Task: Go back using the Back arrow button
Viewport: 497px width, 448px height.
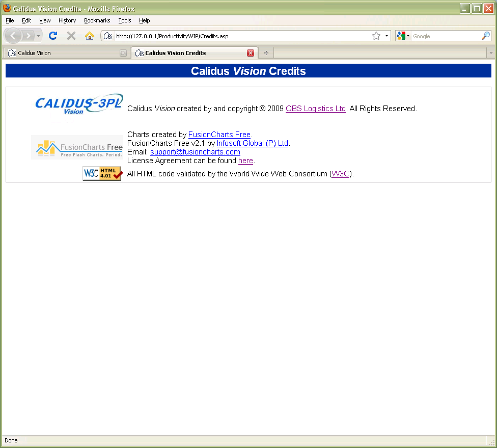Action: [x=13, y=36]
